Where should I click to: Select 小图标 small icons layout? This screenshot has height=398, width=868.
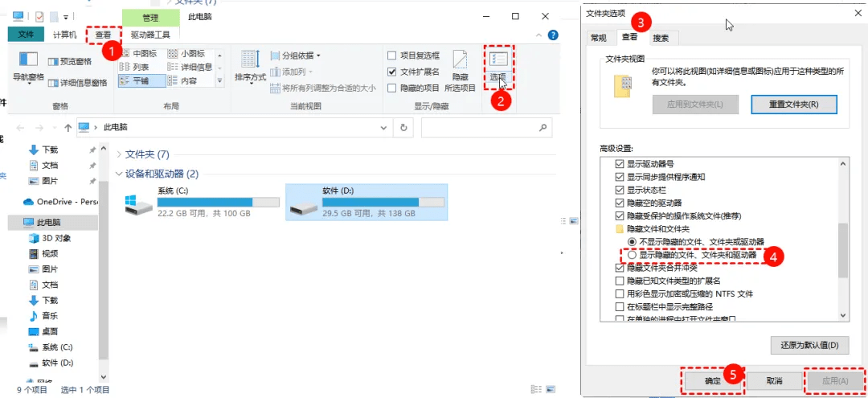click(186, 54)
